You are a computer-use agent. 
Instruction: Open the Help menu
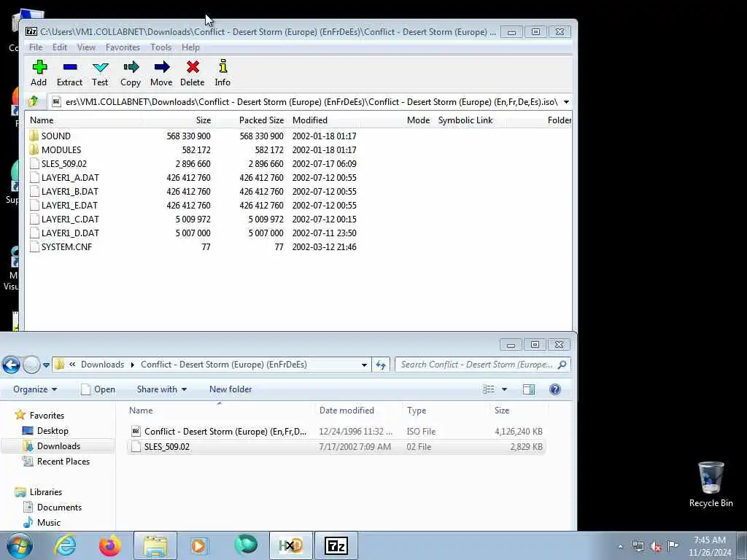(x=190, y=47)
